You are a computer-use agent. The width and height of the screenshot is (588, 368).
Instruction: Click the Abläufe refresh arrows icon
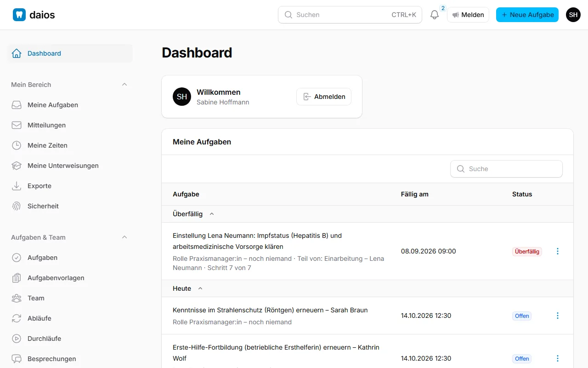pyautogui.click(x=17, y=318)
